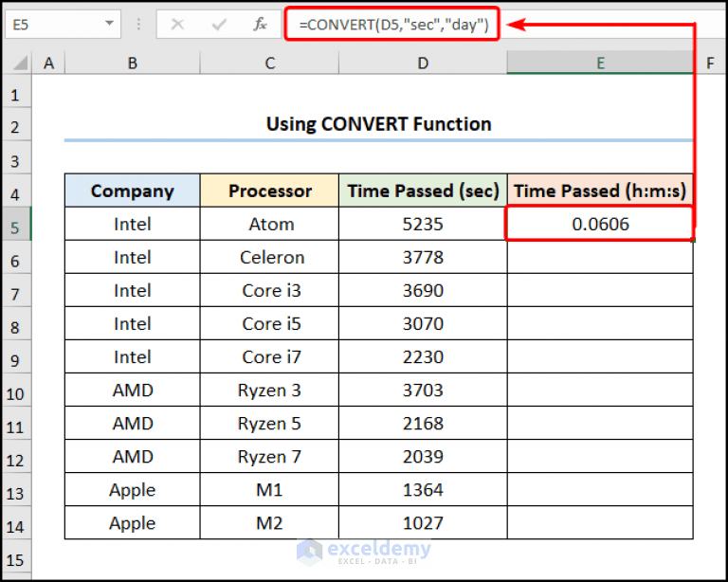Select the 'Atom' processor cell
Image resolution: width=728 pixels, height=582 pixels.
click(x=270, y=224)
